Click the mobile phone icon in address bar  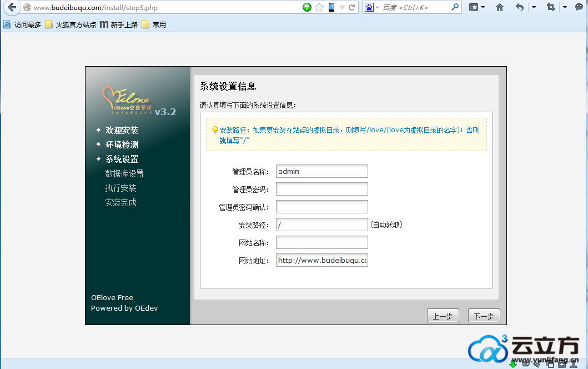pyautogui.click(x=331, y=7)
